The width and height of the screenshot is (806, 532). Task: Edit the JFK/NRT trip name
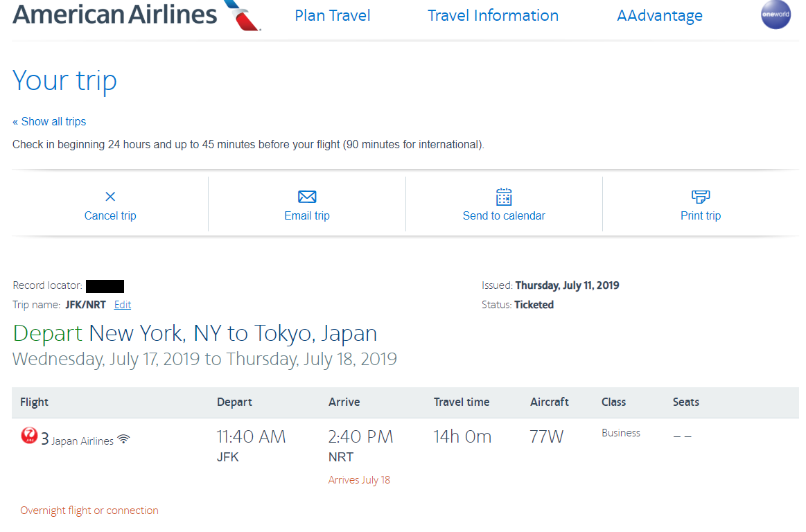coord(123,305)
